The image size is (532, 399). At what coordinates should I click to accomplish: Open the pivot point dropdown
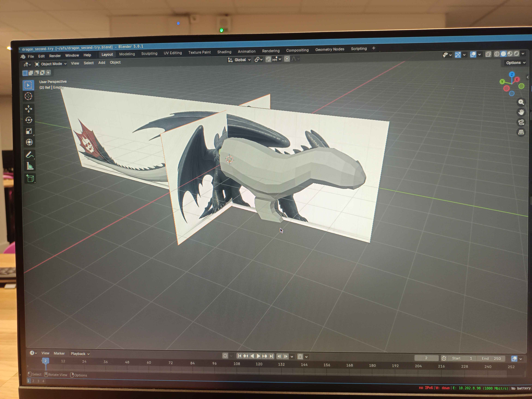[258, 59]
